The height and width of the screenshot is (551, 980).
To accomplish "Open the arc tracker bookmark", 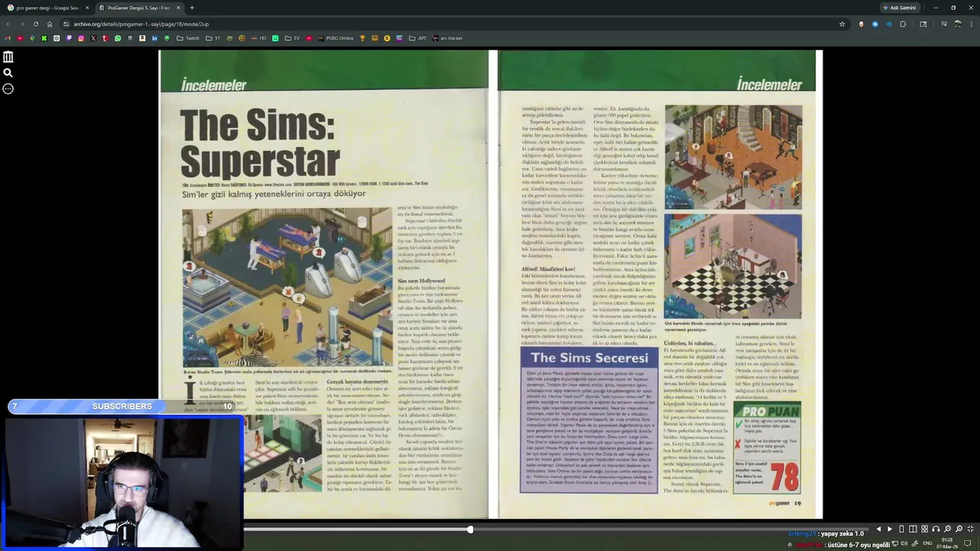I will pyautogui.click(x=448, y=38).
